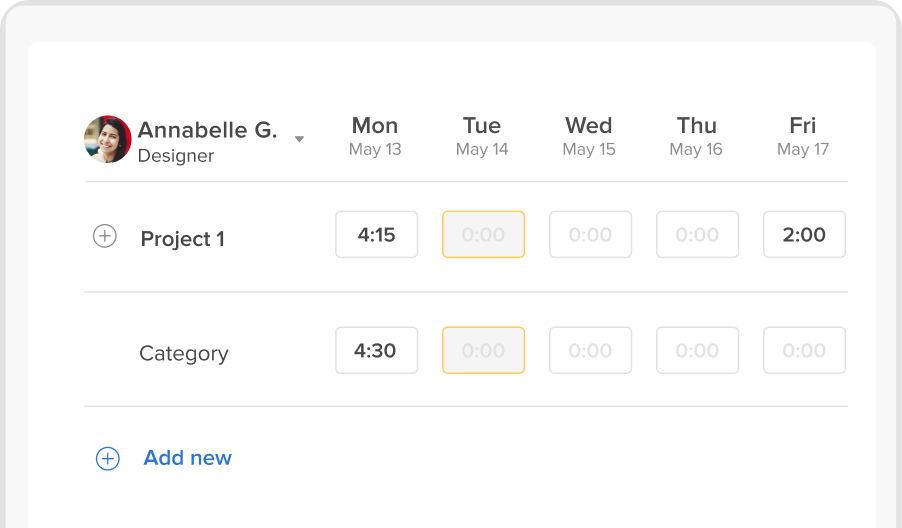This screenshot has height=528, width=902.
Task: Select Project 1 Wednesday time field
Action: click(590, 235)
